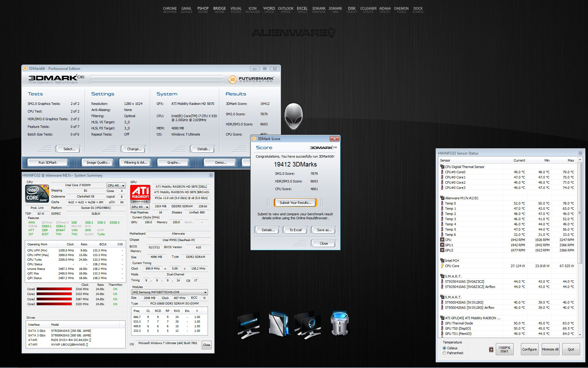Open 3DMark Vantage shortcut
588x368 pixels.
pos(318,10)
